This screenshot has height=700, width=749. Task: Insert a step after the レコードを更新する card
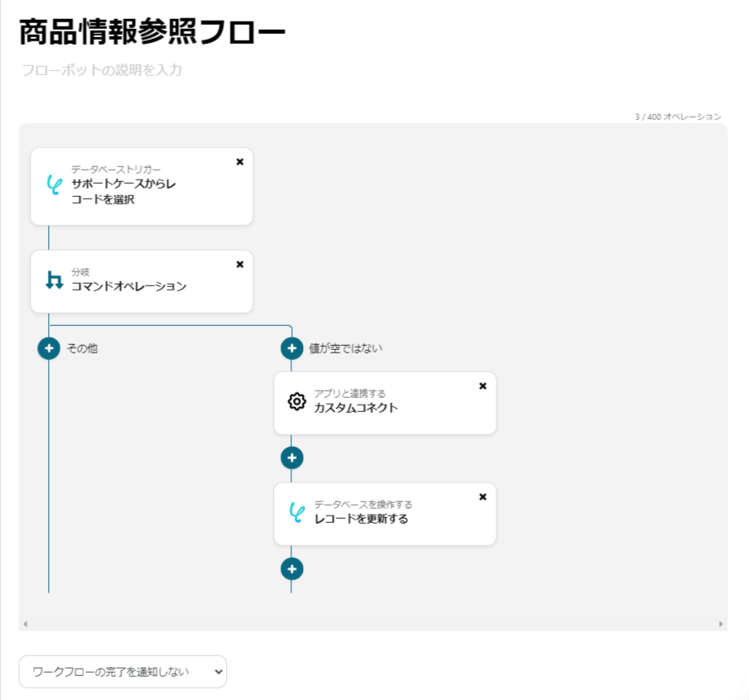click(292, 569)
